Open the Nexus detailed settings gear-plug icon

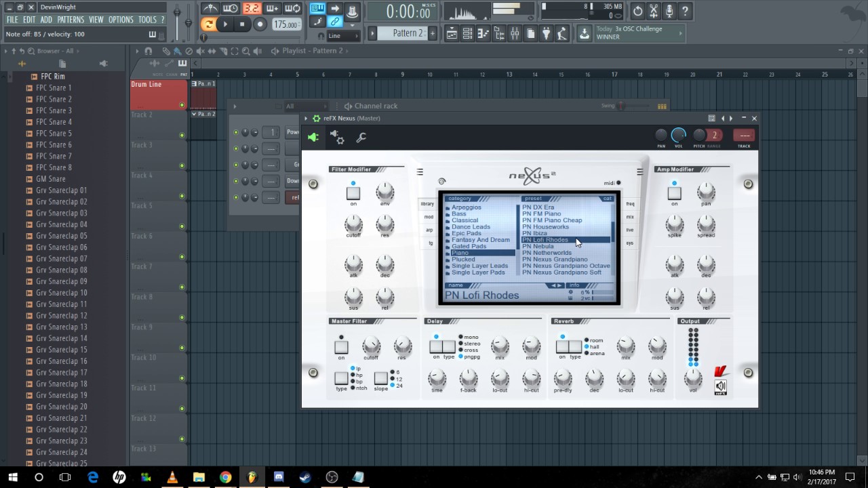point(337,138)
